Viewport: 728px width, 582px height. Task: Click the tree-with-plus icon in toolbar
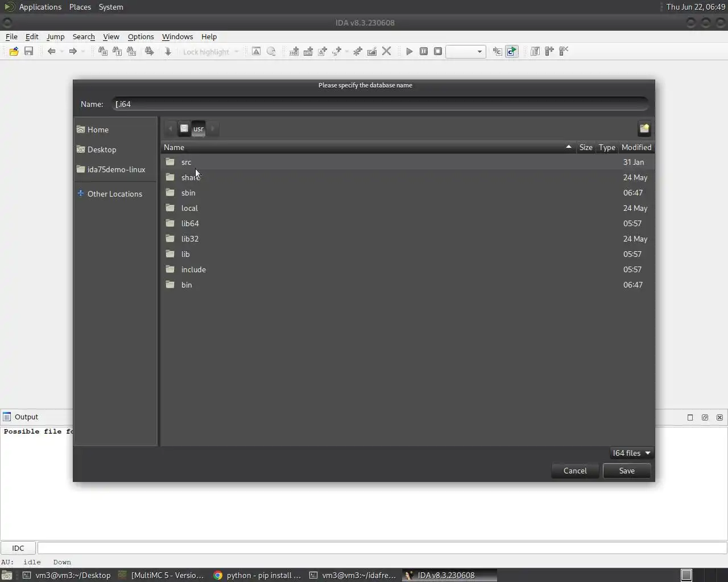tap(549, 51)
